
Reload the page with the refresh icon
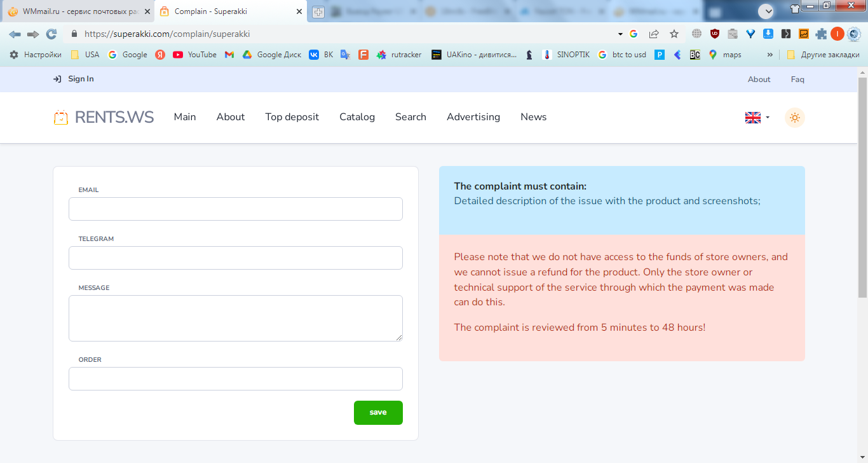coord(51,34)
